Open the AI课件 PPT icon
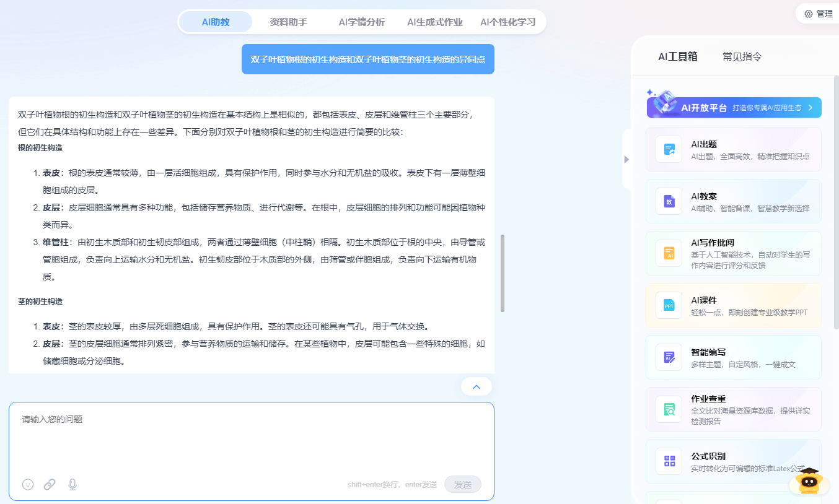839x504 pixels. point(669,305)
